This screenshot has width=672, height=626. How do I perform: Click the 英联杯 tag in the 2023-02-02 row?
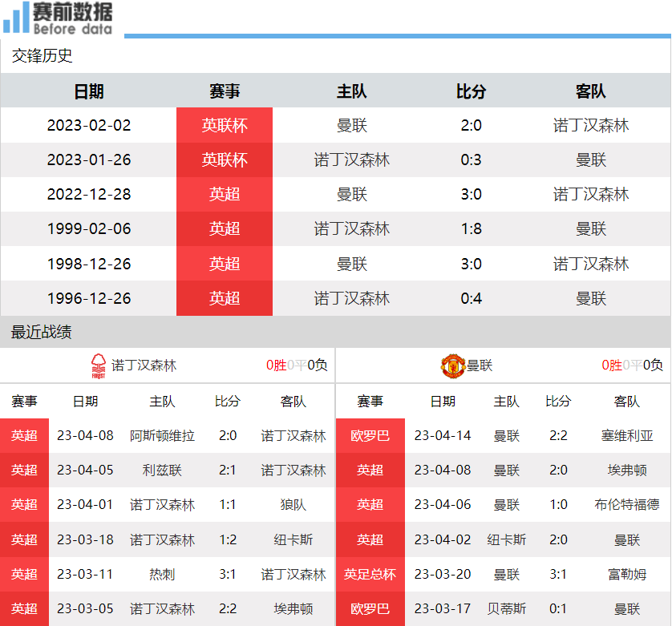click(x=225, y=125)
